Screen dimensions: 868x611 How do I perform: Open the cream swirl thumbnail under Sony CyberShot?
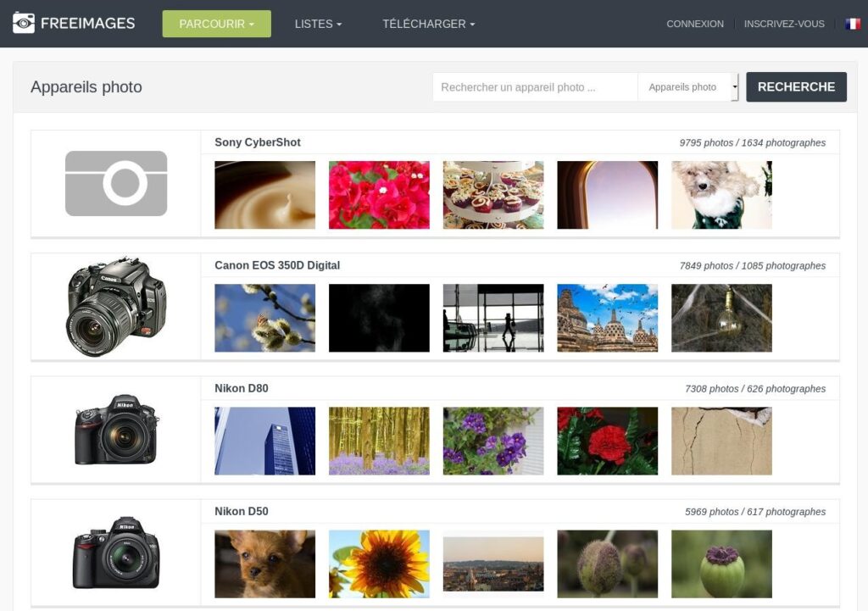point(265,195)
